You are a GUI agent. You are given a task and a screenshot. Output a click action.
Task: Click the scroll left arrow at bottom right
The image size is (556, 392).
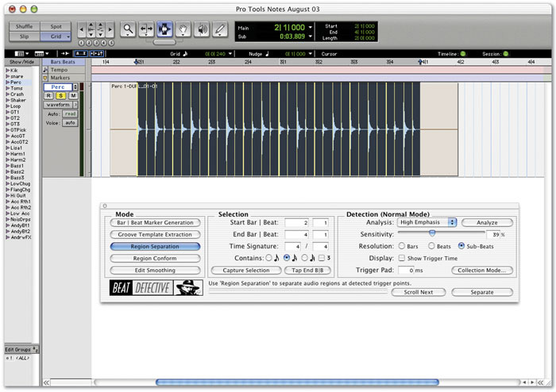524,382
